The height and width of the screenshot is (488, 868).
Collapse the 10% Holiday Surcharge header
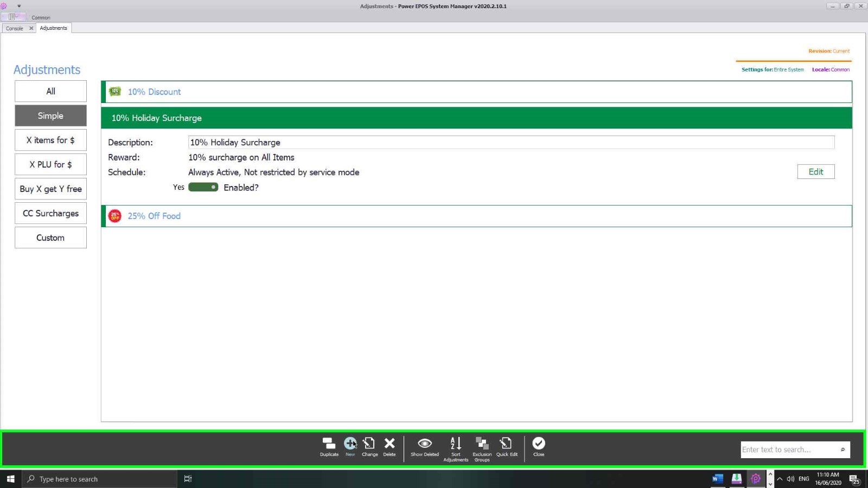pos(476,118)
